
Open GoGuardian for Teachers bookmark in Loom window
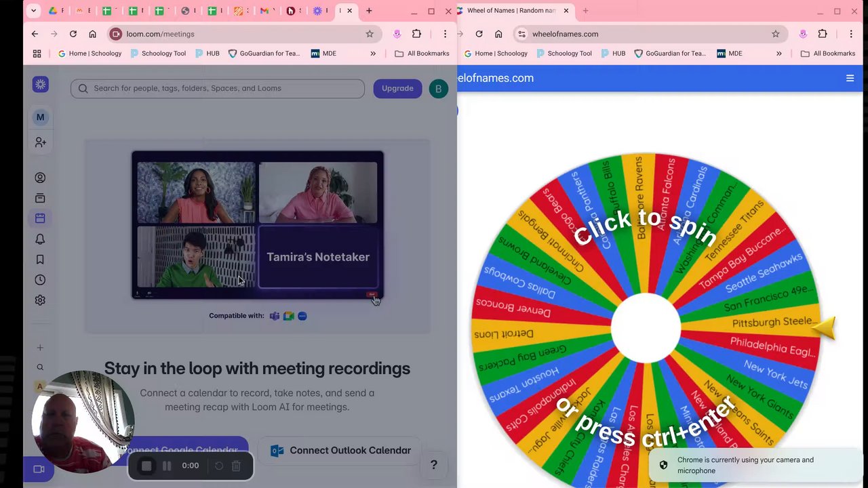click(264, 54)
